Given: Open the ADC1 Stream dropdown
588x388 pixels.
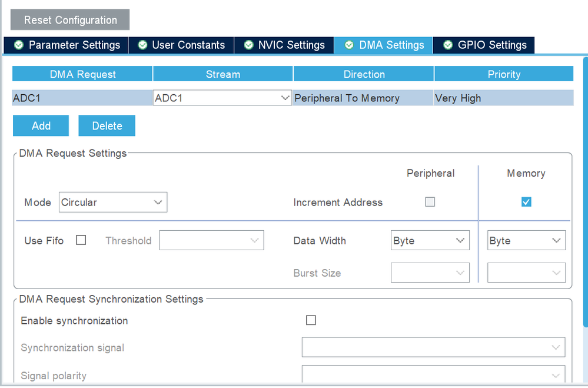Looking at the screenshot, I should (222, 98).
